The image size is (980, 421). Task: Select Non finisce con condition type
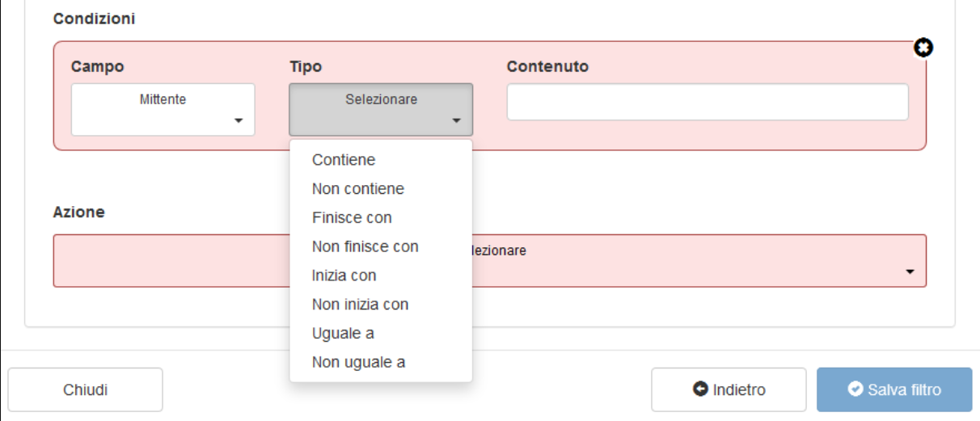tap(365, 246)
